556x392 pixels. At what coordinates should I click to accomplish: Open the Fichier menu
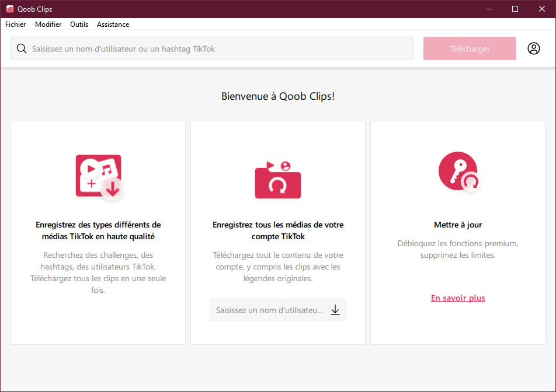tap(16, 24)
